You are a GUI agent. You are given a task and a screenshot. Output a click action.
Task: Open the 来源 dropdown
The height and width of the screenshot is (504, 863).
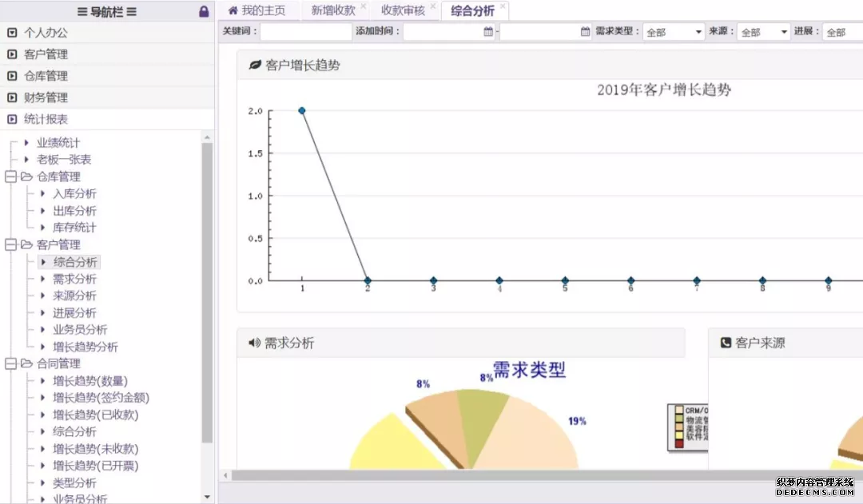[763, 33]
